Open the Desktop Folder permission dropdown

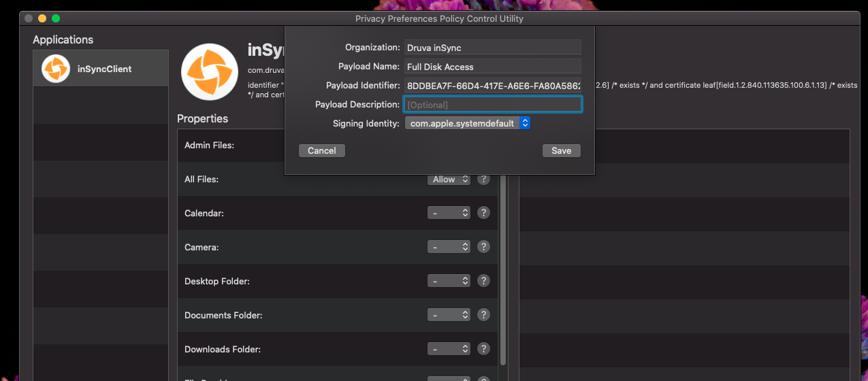(x=449, y=281)
